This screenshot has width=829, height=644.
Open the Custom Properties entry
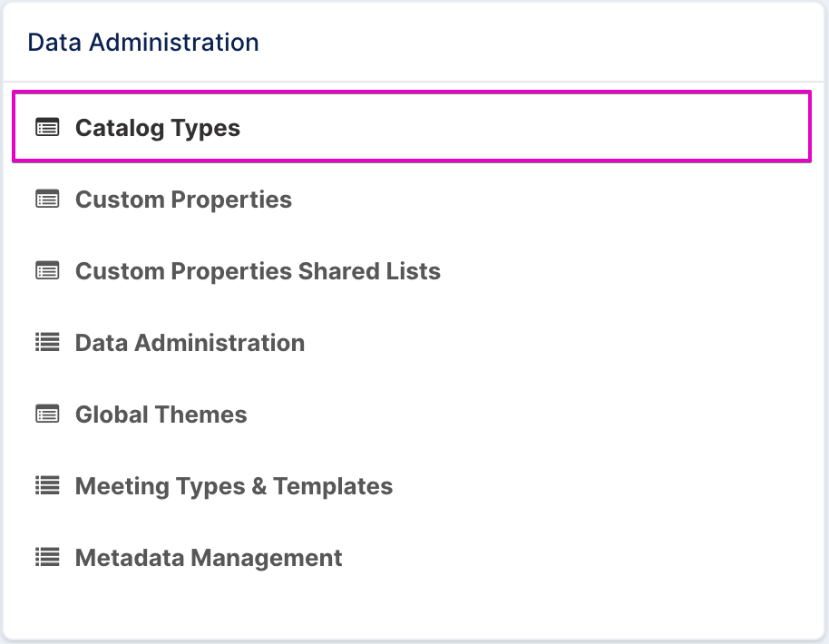click(x=183, y=200)
